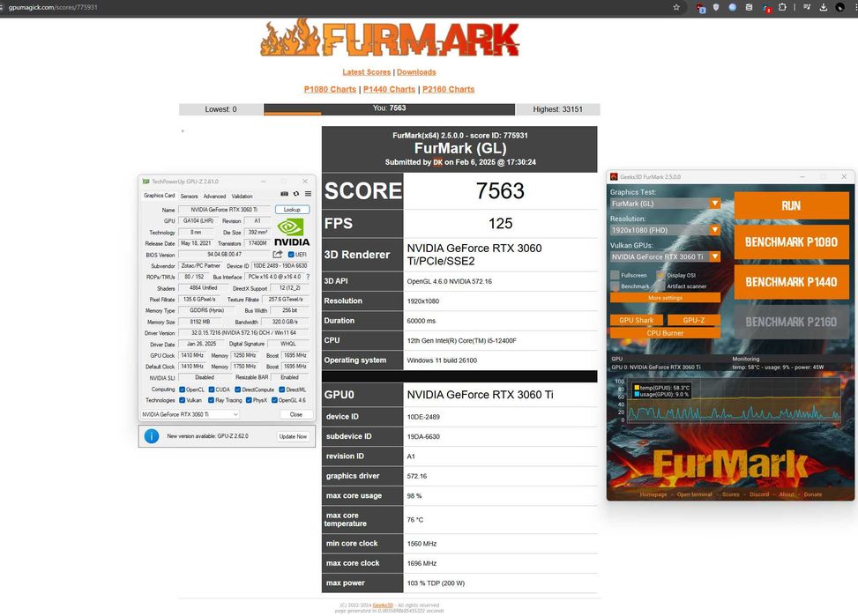This screenshot has height=616, width=858.
Task: Open the GPU-Z hamburger menu
Action: 308,194
